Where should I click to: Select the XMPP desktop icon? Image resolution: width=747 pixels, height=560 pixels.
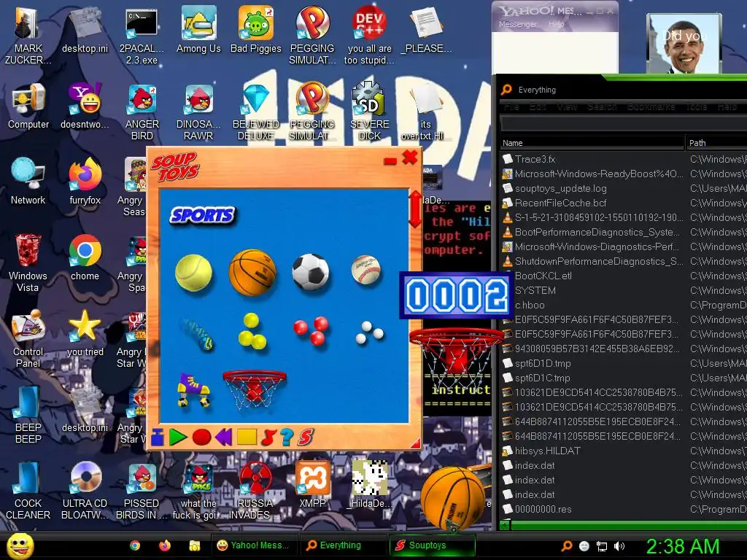click(312, 484)
